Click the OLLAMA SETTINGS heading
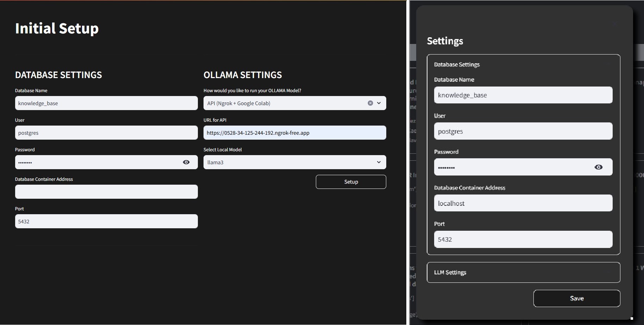The width and height of the screenshot is (644, 325). click(x=243, y=75)
